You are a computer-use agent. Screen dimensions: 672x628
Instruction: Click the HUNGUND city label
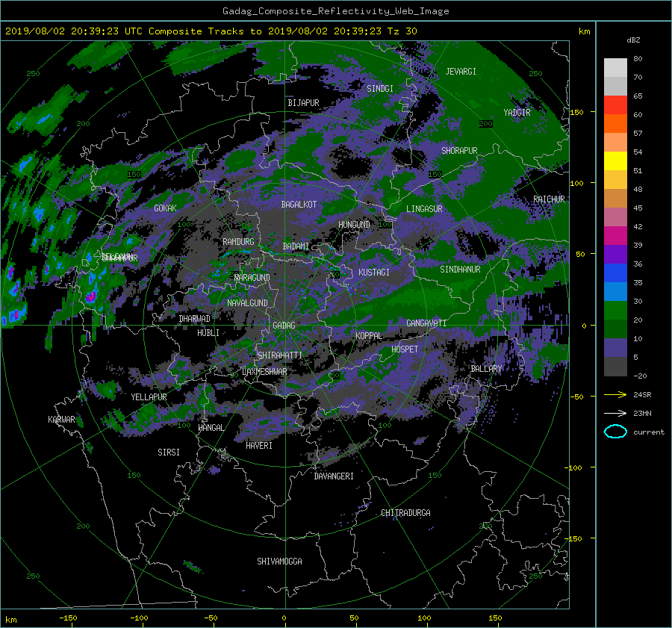[354, 225]
